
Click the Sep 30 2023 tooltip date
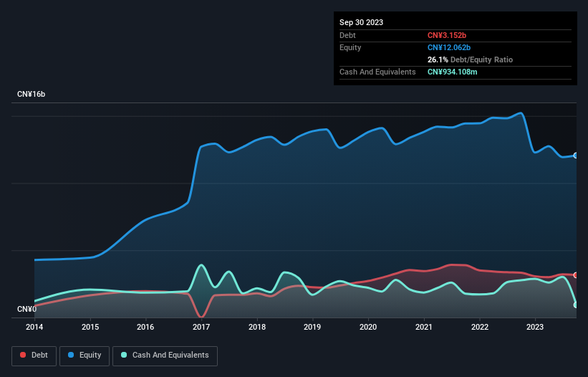[x=361, y=22]
